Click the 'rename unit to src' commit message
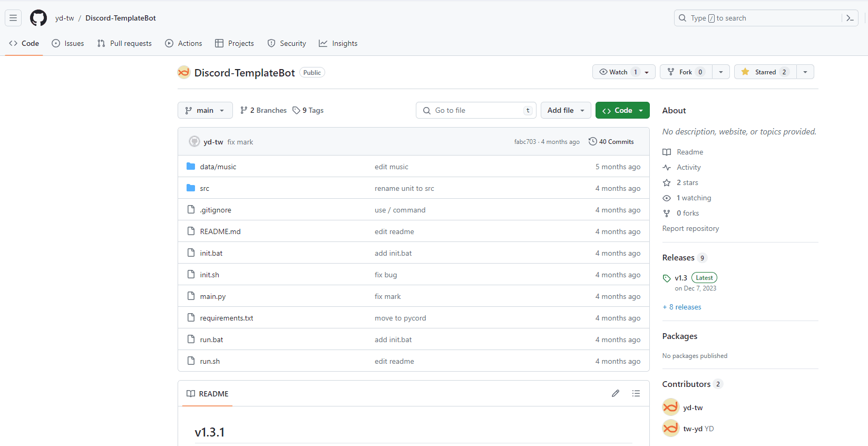868x446 pixels. (x=404, y=188)
